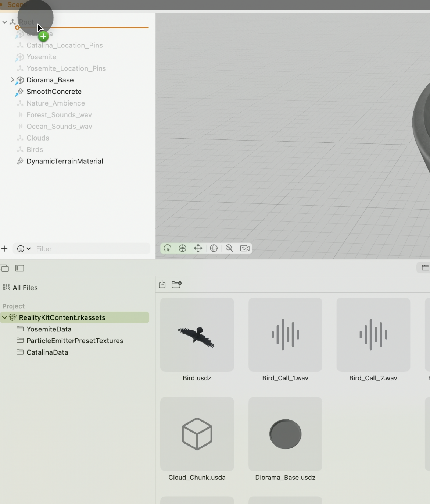
Task: Select the Bird_Call_1.wav audio thumbnail
Action: pyautogui.click(x=285, y=334)
